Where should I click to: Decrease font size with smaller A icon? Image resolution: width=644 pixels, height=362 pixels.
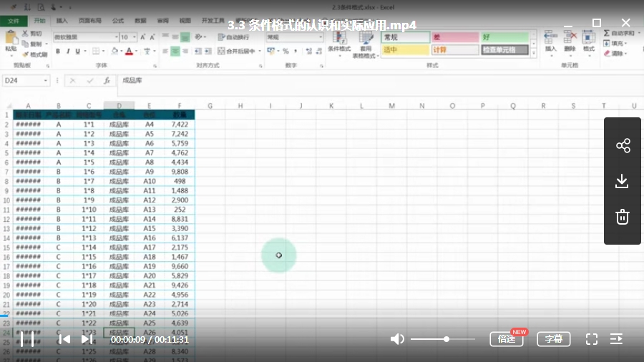pyautogui.click(x=152, y=37)
